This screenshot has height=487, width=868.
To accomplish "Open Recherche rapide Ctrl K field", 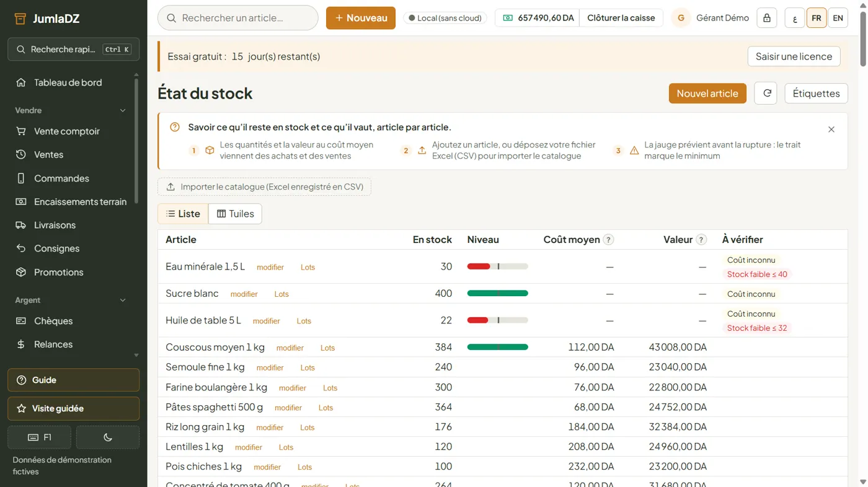I will pyautogui.click(x=73, y=49).
